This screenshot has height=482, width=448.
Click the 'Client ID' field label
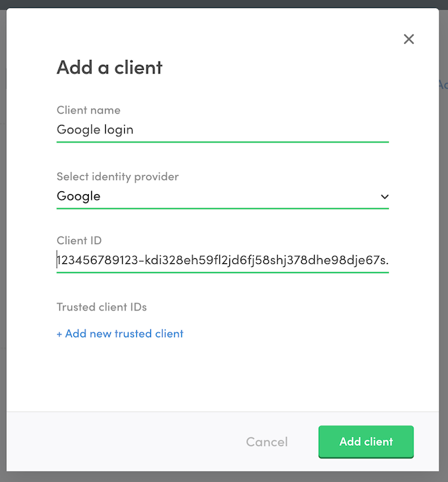79,241
